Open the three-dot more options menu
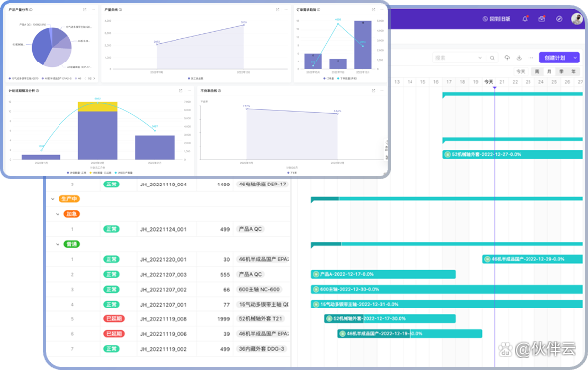The image size is (588, 370). (530, 58)
